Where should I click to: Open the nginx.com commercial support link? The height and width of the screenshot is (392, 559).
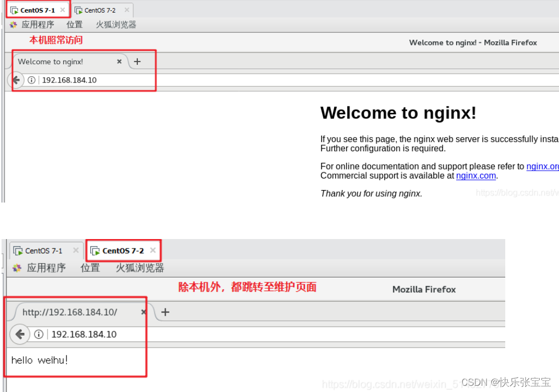tap(475, 175)
